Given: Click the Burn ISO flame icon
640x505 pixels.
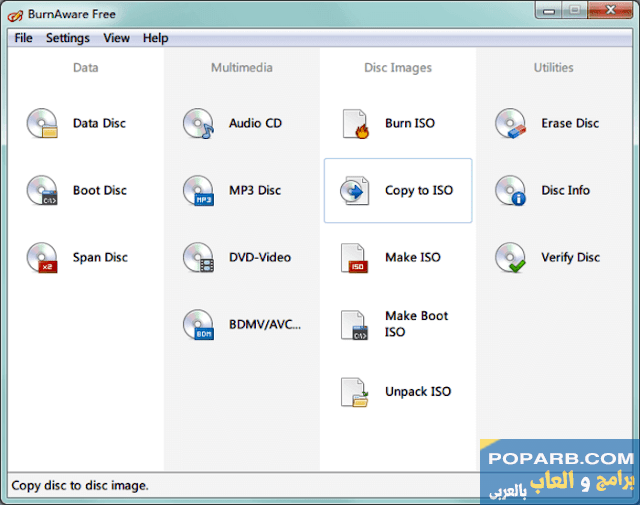Looking at the screenshot, I should pos(355,124).
